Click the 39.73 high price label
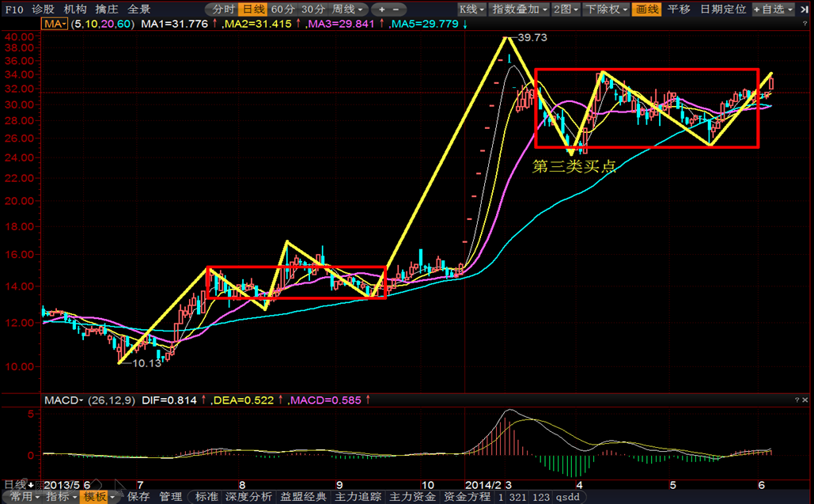The height and width of the screenshot is (504, 814). 532,37
